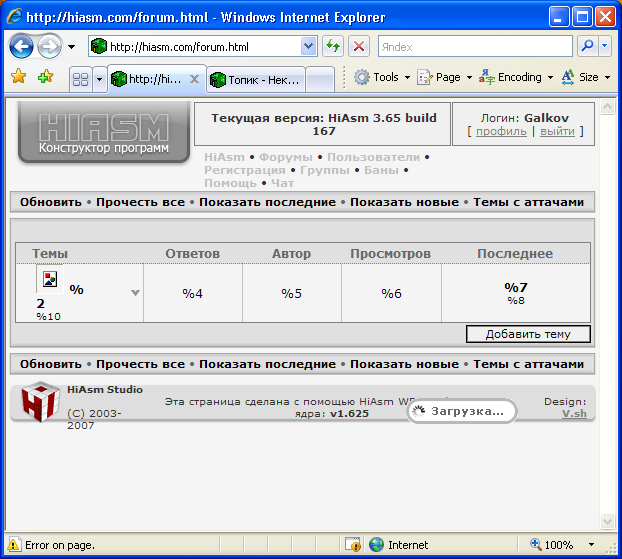Open Favorites Center star icon

coord(18,77)
